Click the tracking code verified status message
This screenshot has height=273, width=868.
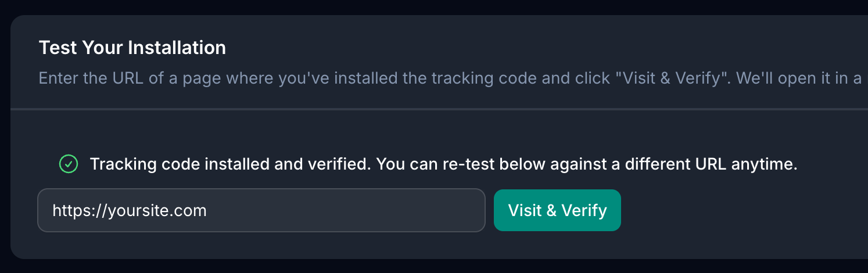click(x=443, y=164)
